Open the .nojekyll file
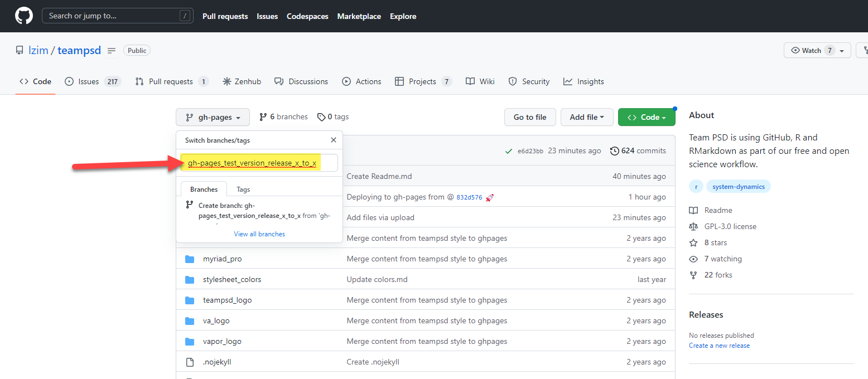Image resolution: width=868 pixels, height=379 pixels. click(217, 362)
